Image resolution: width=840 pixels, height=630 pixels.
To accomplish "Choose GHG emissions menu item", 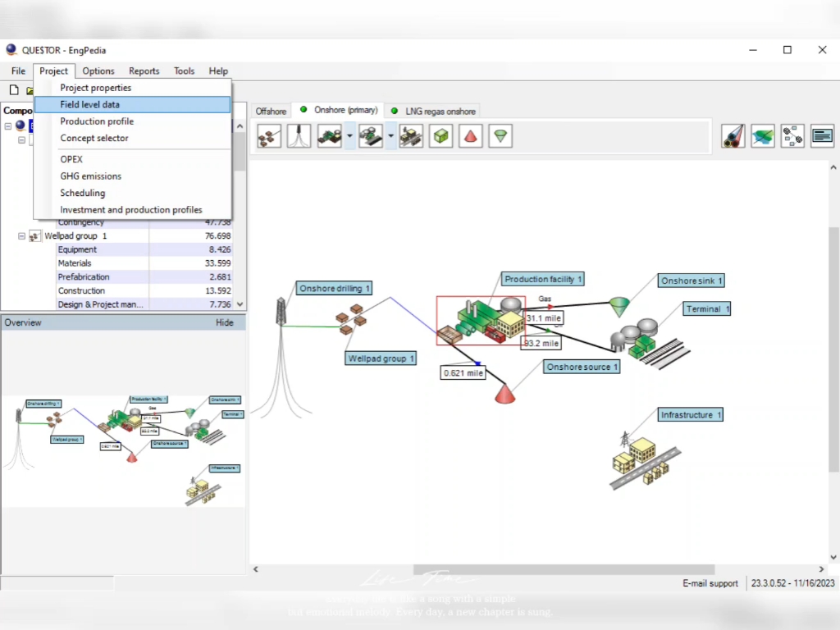I will [133, 176].
